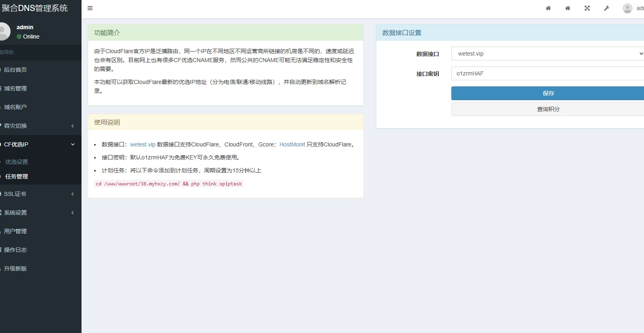This screenshot has height=333, width=644.
Task: Select 任务管理 in the sidebar
Action: pyautogui.click(x=17, y=176)
